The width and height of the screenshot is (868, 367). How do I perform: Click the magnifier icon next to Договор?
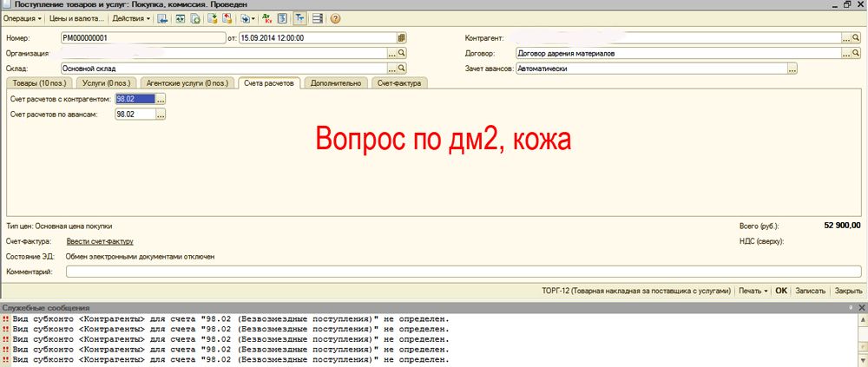click(x=856, y=53)
